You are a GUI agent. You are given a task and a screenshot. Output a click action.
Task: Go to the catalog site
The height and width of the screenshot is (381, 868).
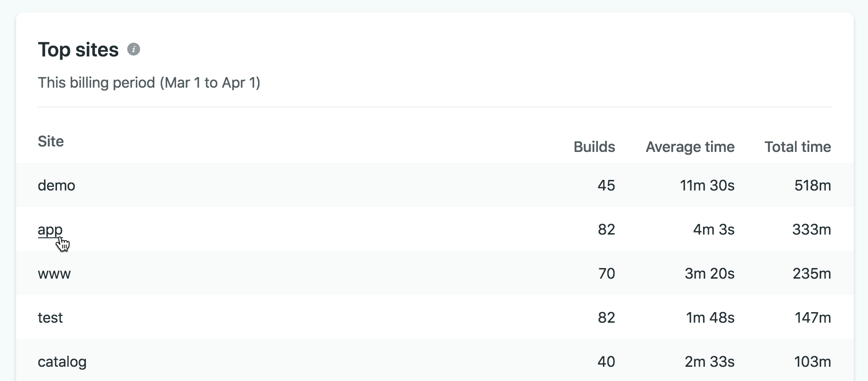pyautogui.click(x=62, y=362)
